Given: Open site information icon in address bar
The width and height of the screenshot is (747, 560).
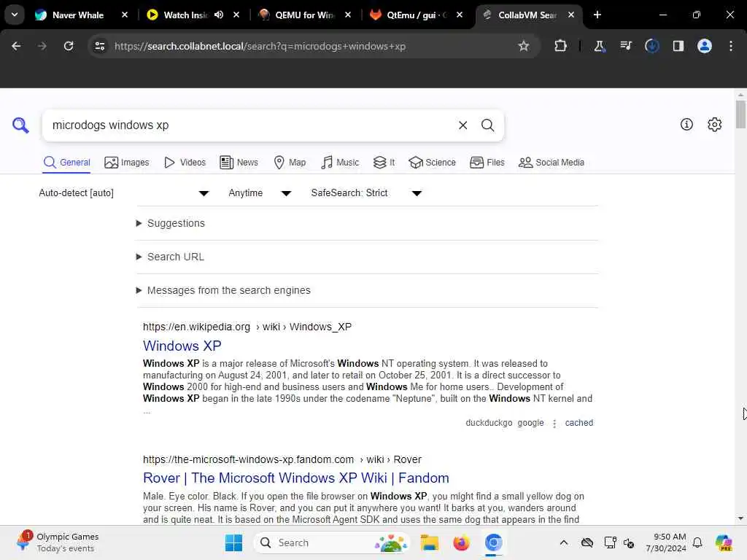Looking at the screenshot, I should pos(99,46).
